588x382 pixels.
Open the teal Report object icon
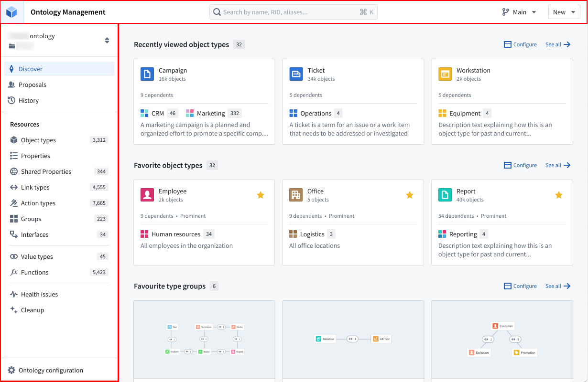(x=445, y=195)
